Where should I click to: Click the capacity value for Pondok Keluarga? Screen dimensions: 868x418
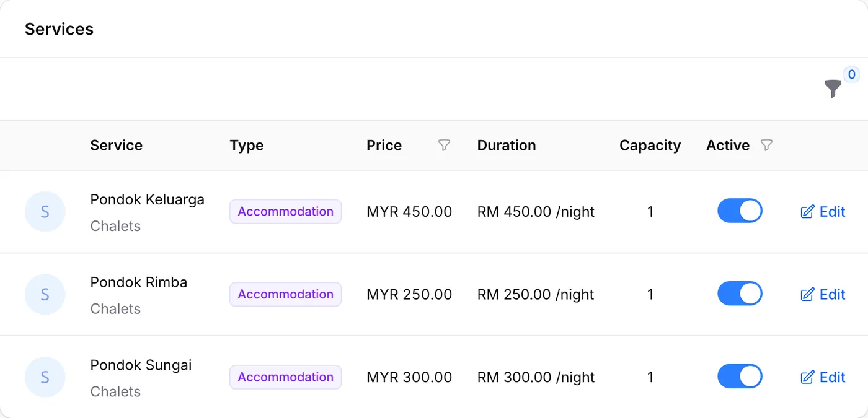pos(650,212)
